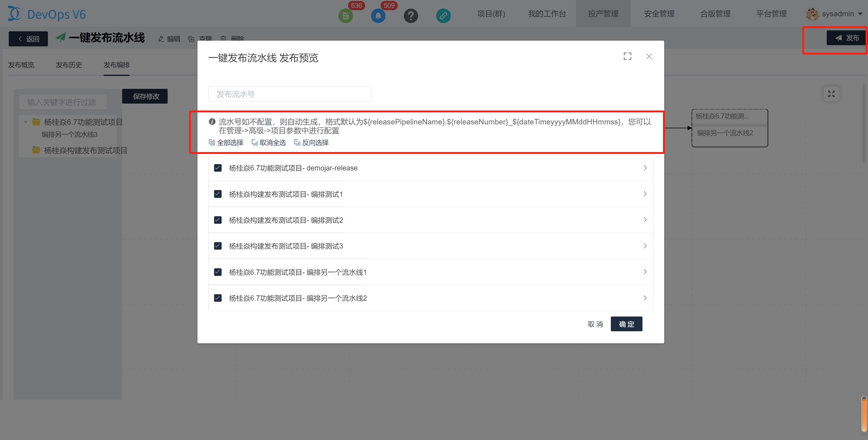Open 安全管理 menu

point(659,14)
